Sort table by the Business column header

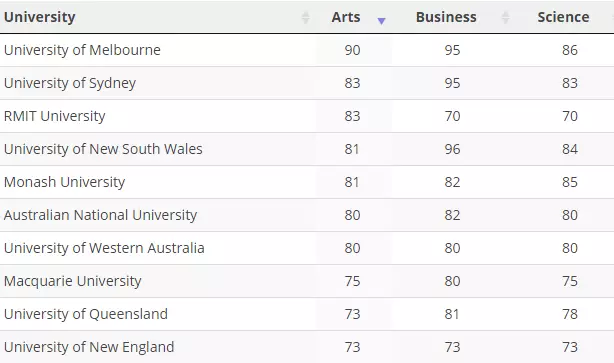click(x=446, y=17)
